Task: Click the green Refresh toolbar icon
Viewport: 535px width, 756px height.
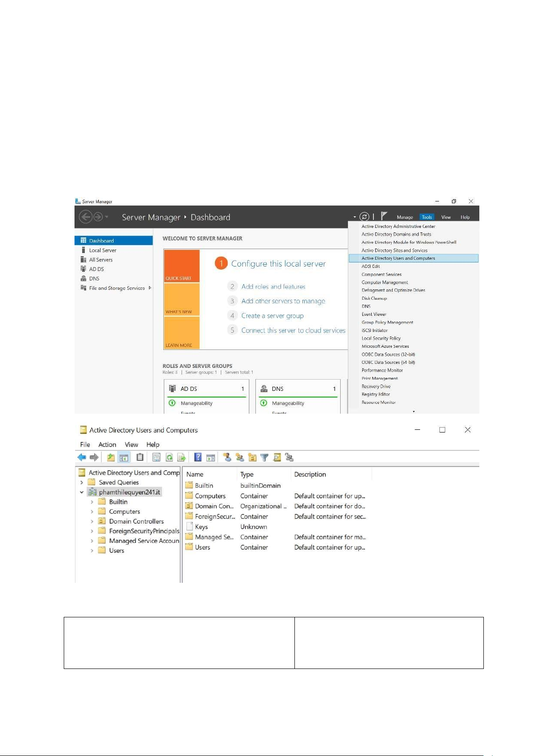Action: [x=169, y=457]
